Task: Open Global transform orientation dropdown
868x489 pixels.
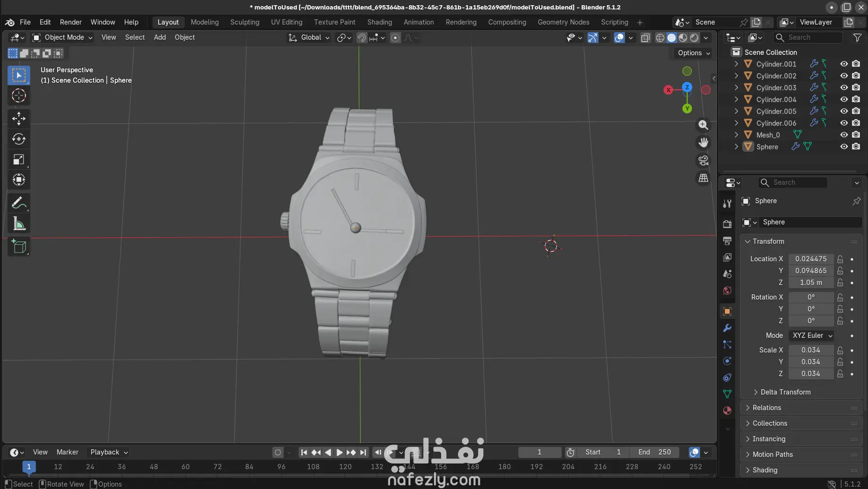Action: click(x=309, y=37)
